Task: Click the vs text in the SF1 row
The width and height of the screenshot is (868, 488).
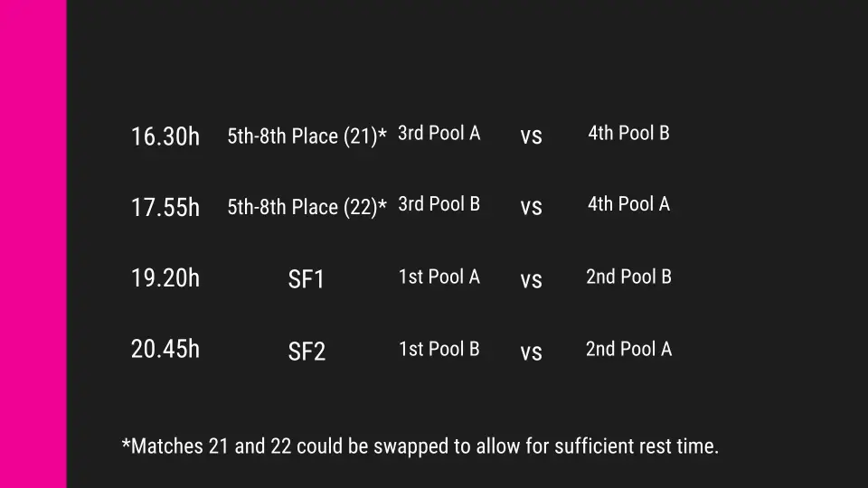Action: (x=532, y=280)
